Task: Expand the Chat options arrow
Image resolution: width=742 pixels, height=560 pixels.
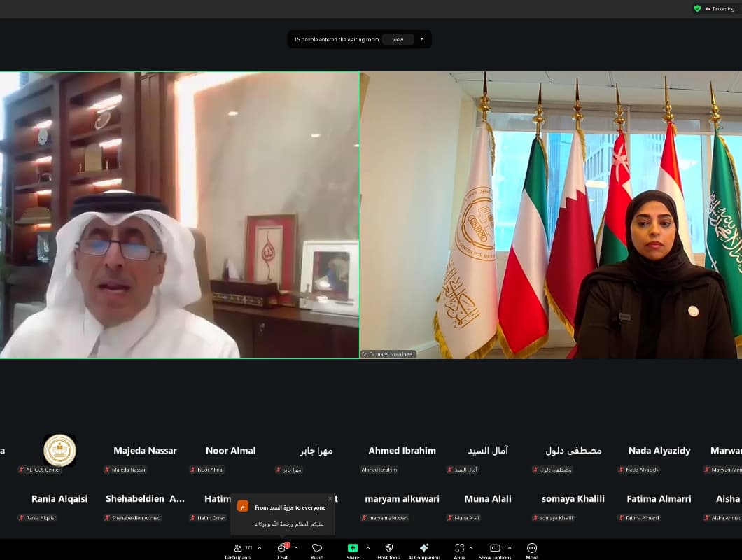Action: [x=296, y=548]
